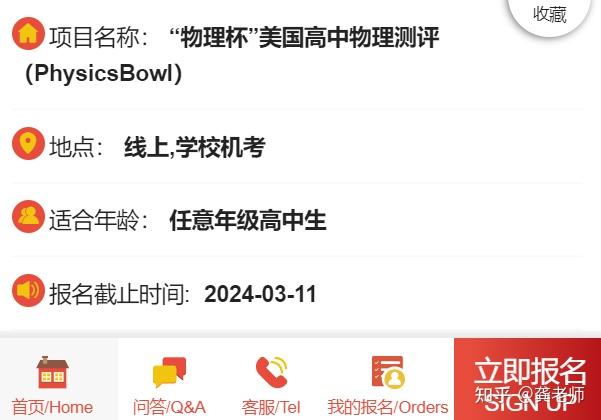Tap the telephone customer service icon
This screenshot has width=601, height=420.
click(x=271, y=372)
